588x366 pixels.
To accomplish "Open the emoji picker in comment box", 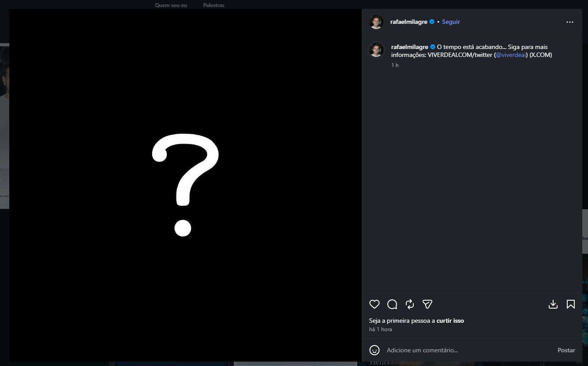I will [375, 350].
